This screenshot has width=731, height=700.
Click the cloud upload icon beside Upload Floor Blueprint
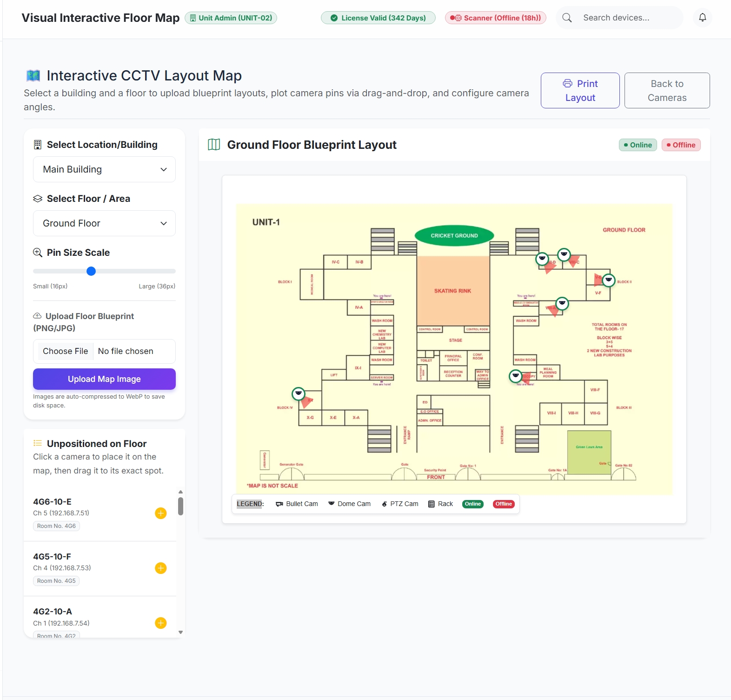[37, 316]
